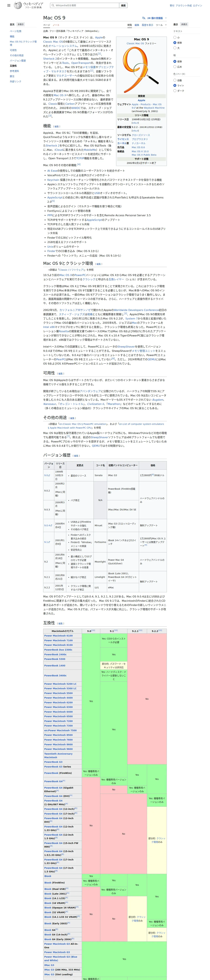
Task: Select width 標準 radio button
Action: (175, 61)
